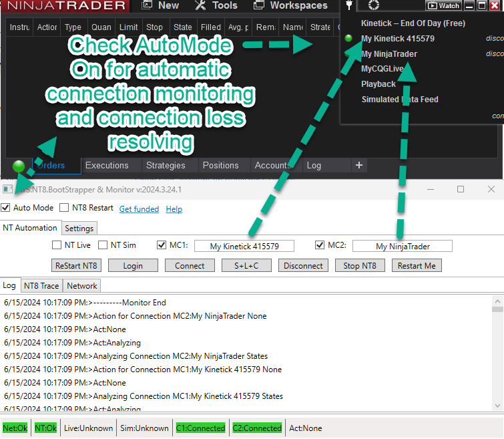Click the green status icon beside My Kinetick 415579
The width and height of the screenshot is (504, 439).
[x=348, y=38]
